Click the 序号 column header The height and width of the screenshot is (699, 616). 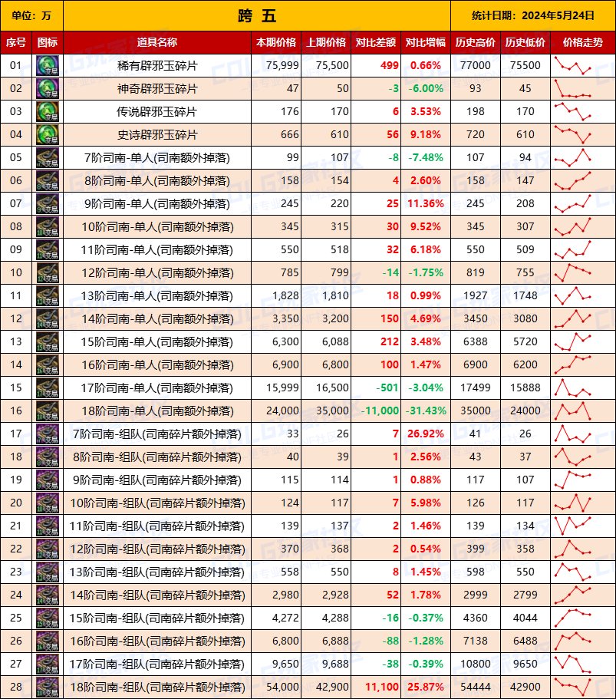(16, 42)
